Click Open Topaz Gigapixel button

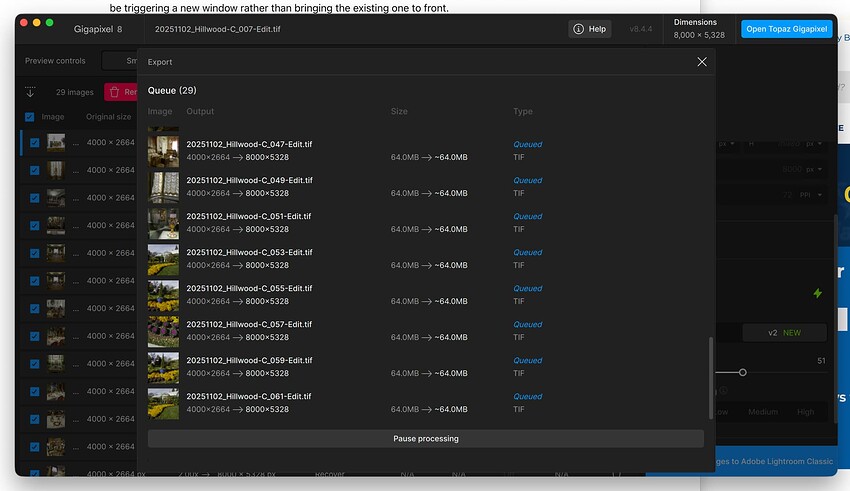click(x=786, y=29)
